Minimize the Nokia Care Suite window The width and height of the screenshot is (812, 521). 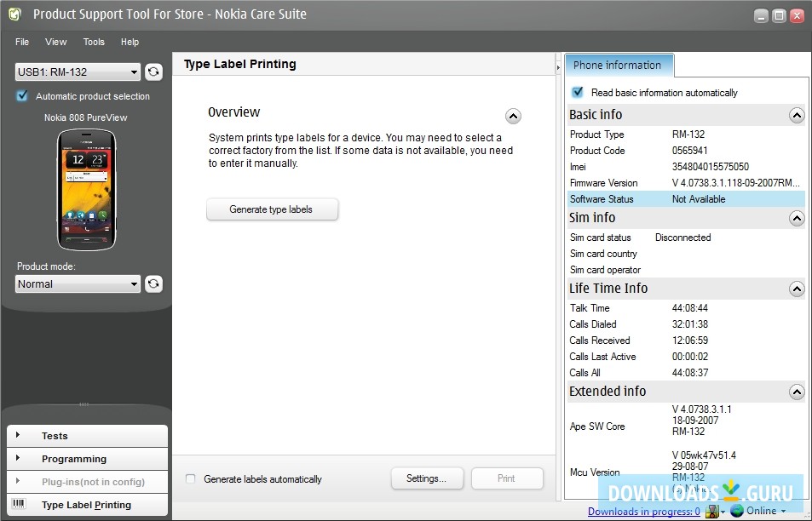click(x=761, y=16)
